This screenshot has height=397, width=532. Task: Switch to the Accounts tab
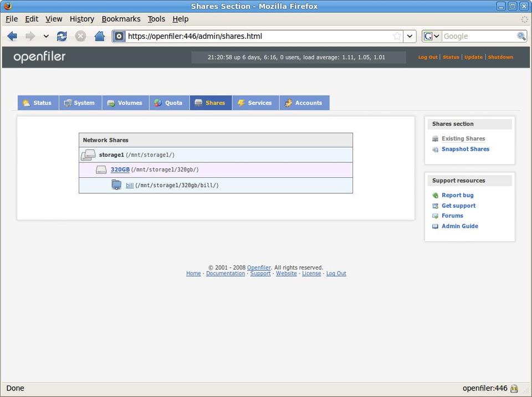point(304,103)
